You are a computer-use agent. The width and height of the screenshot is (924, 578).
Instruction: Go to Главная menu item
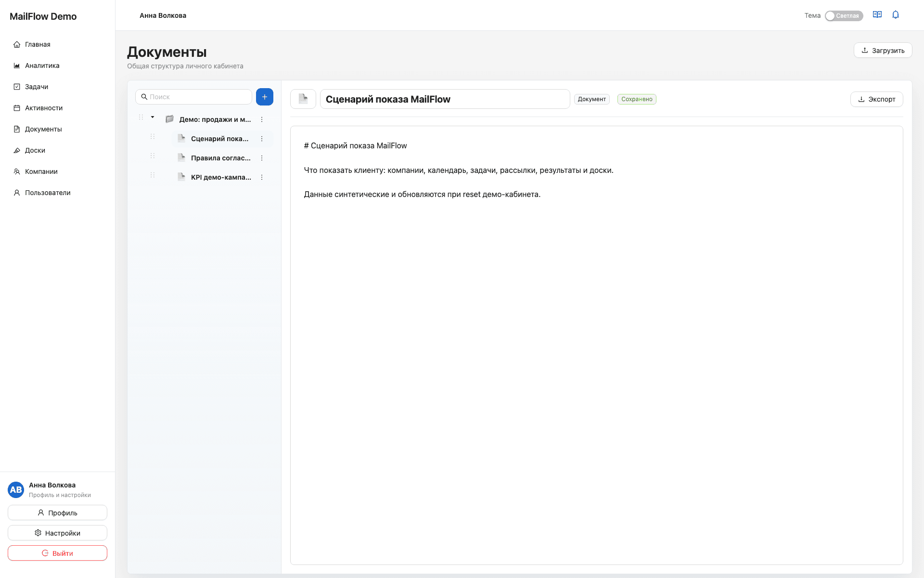click(x=57, y=44)
